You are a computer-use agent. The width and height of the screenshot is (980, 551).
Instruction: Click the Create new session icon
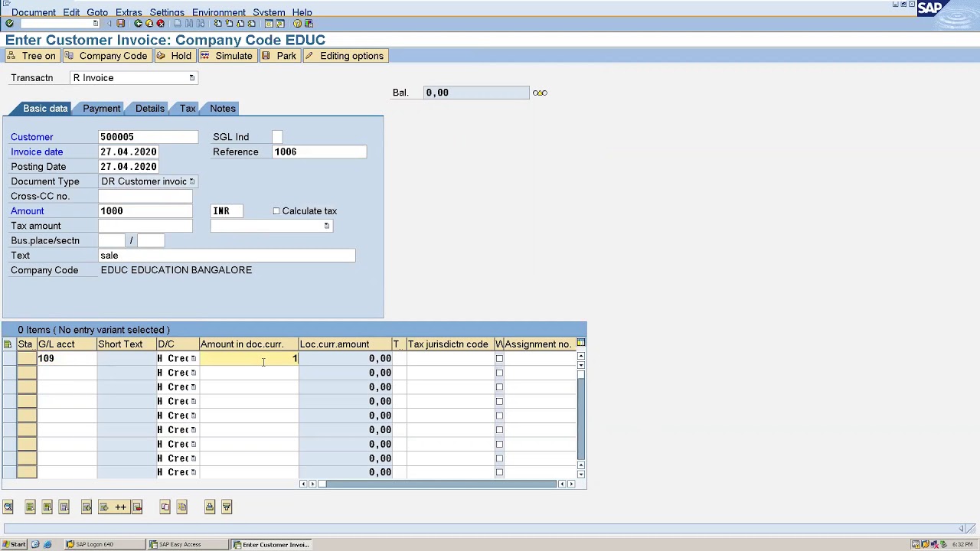coord(269,23)
